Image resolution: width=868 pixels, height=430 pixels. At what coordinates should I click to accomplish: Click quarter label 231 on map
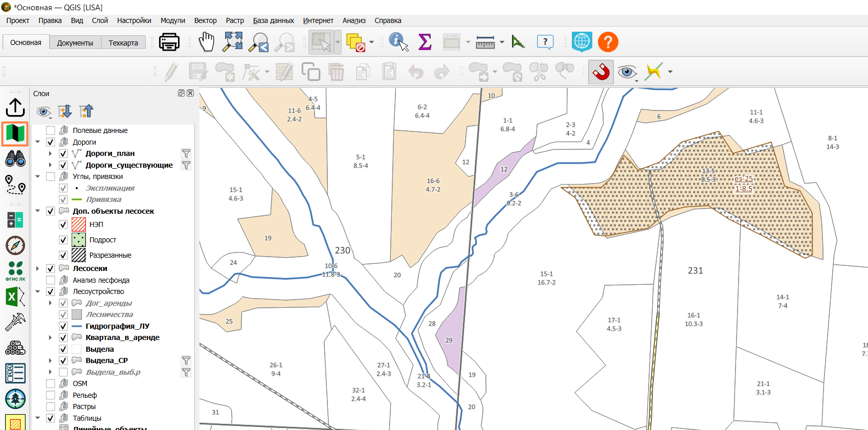coord(695,271)
